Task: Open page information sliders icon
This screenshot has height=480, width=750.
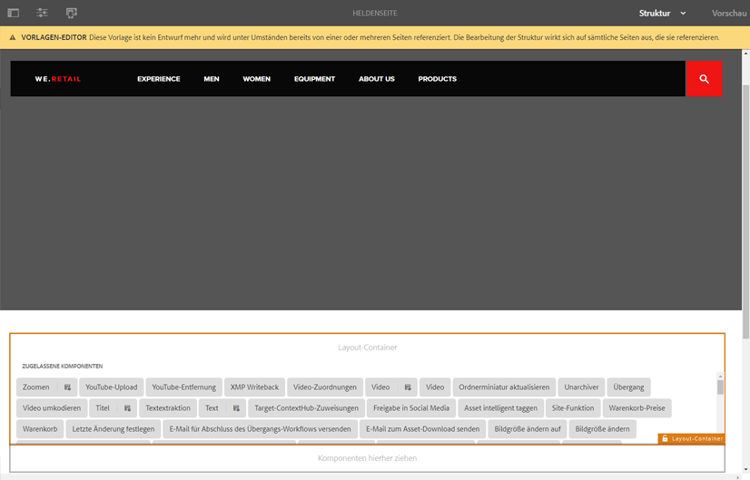Action: (42, 13)
